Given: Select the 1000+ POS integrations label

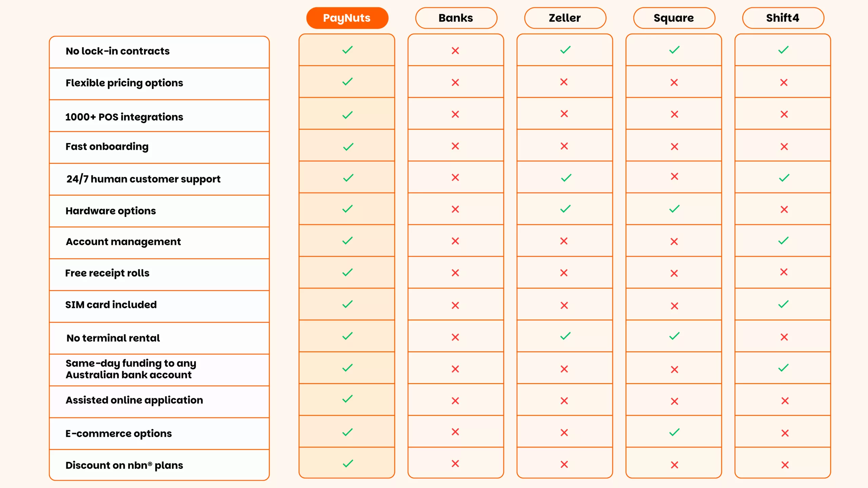Looking at the screenshot, I should (x=124, y=117).
